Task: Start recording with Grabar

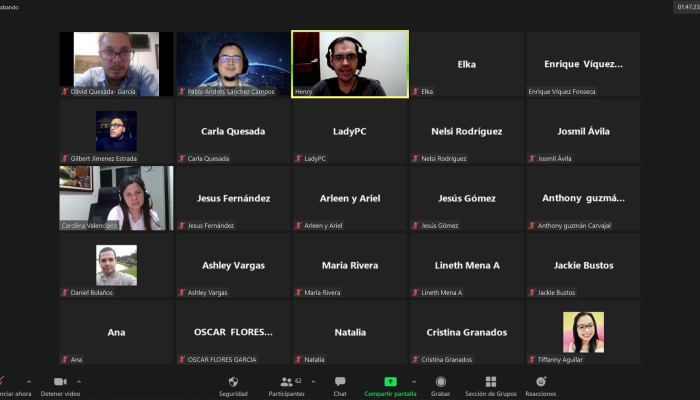Action: coord(440,385)
